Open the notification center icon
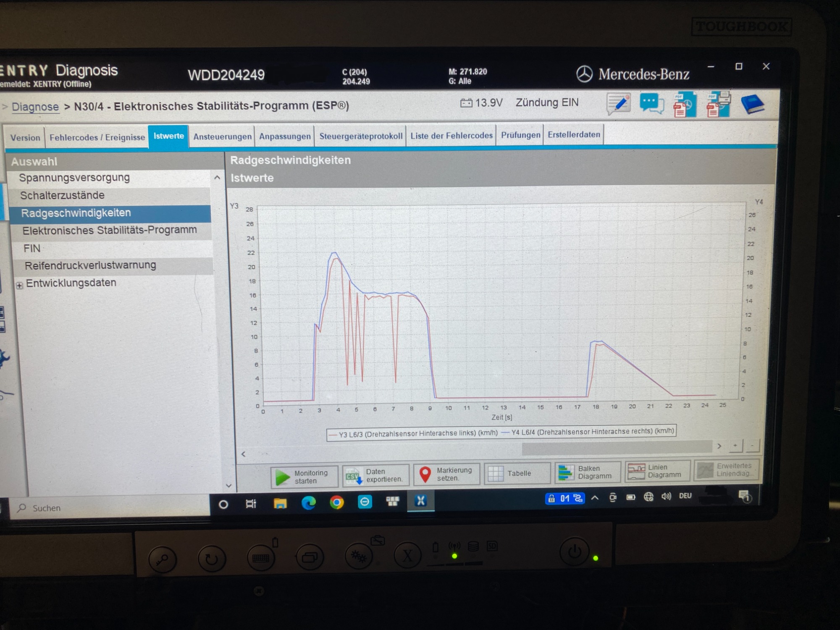 click(745, 496)
